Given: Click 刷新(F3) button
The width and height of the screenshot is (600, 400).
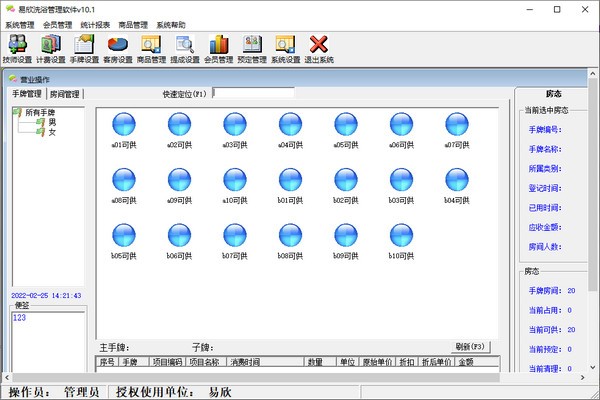Looking at the screenshot, I should [x=470, y=347].
